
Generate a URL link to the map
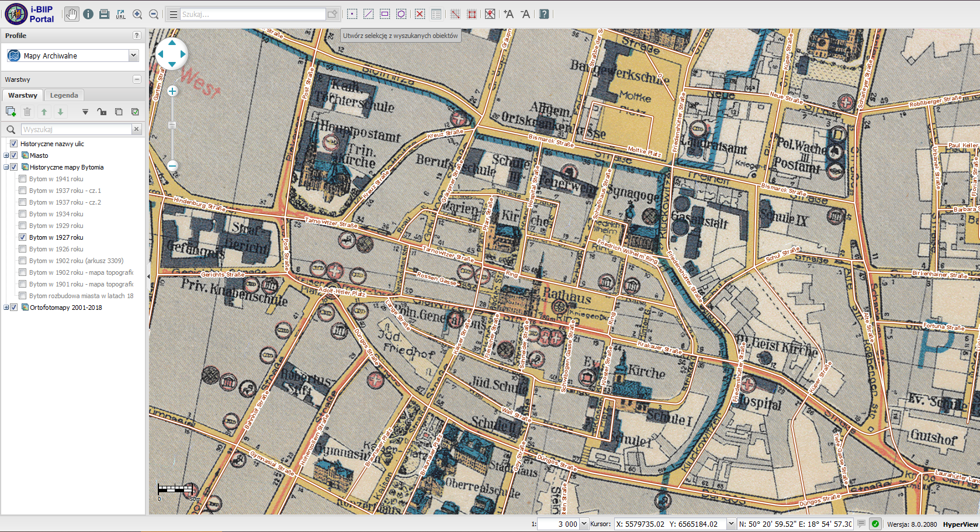(x=121, y=14)
